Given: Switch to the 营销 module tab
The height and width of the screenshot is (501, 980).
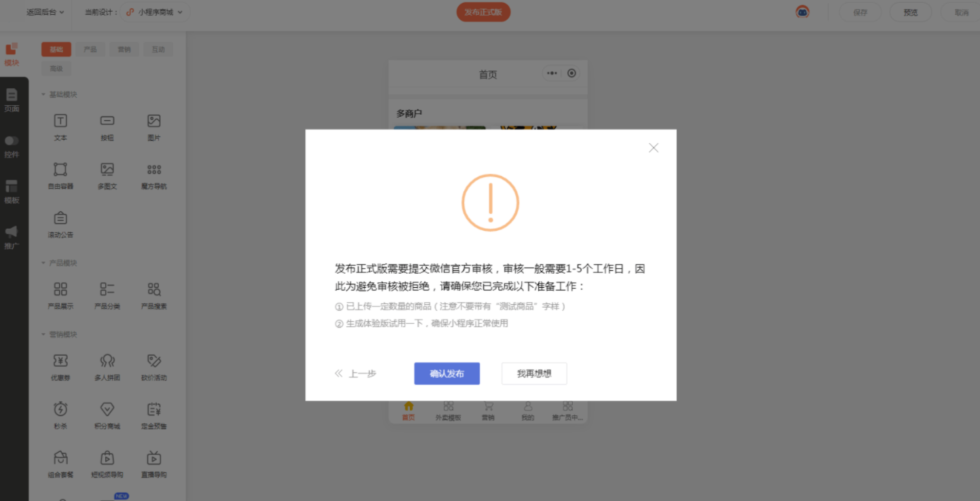Looking at the screenshot, I should (124, 50).
